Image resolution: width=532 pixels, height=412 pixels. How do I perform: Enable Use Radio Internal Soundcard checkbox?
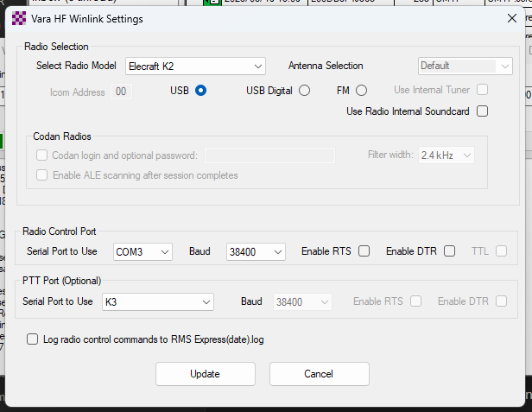click(482, 111)
